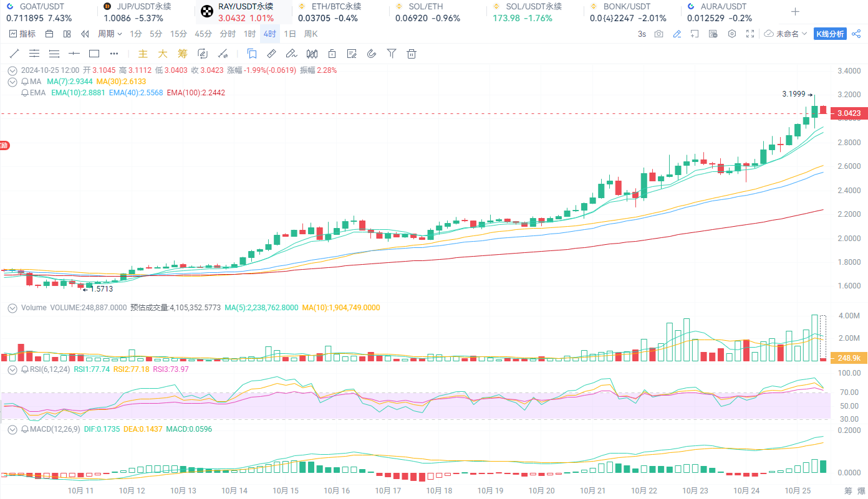Toggle the MA indicator bell alert

[25, 82]
